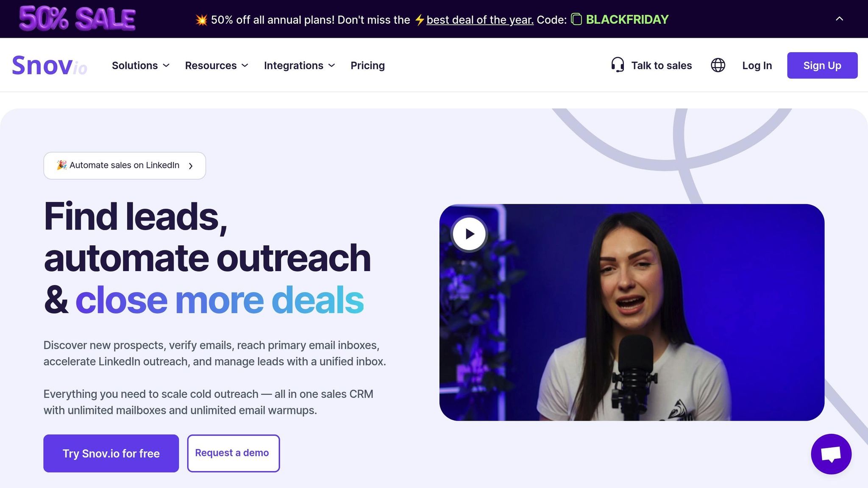
Task: Click the Log In link
Action: 757,66
